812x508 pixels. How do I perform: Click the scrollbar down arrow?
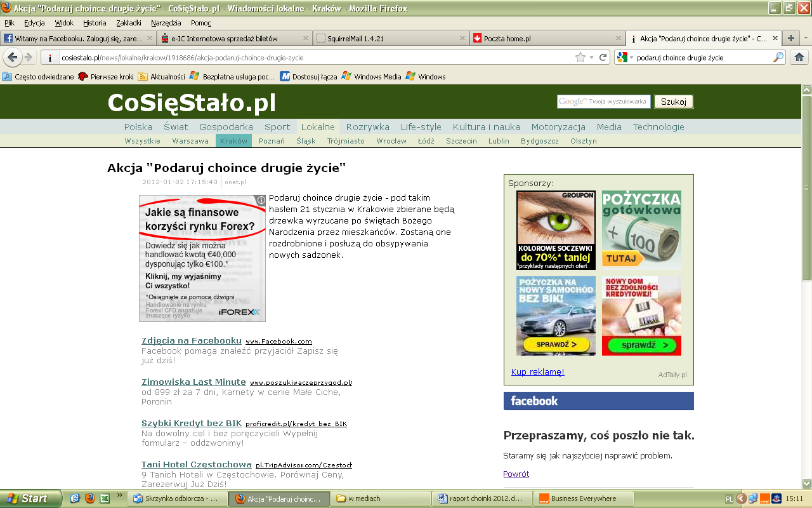point(806,483)
